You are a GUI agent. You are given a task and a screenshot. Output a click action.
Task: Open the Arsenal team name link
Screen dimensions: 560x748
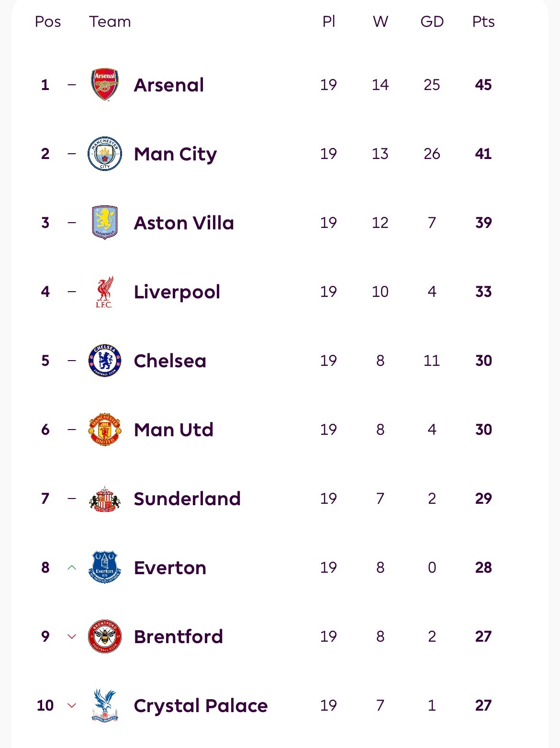tap(169, 85)
